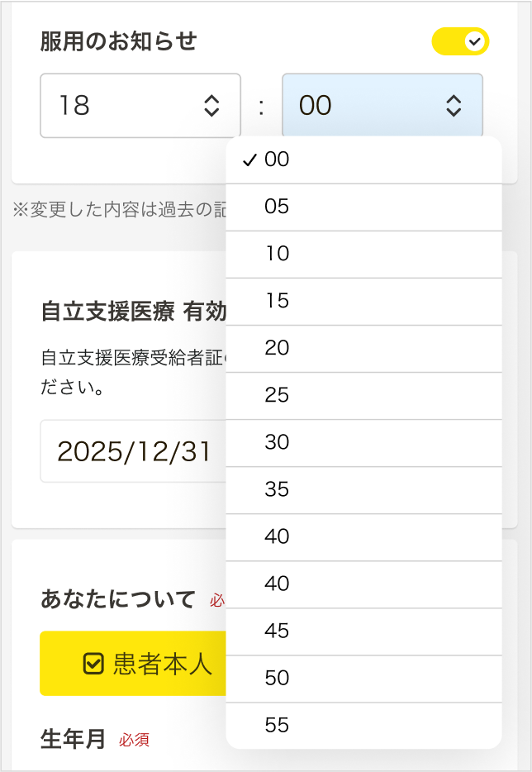Click up-down arrows on the minute selector
The image size is (532, 772).
pyautogui.click(x=454, y=106)
